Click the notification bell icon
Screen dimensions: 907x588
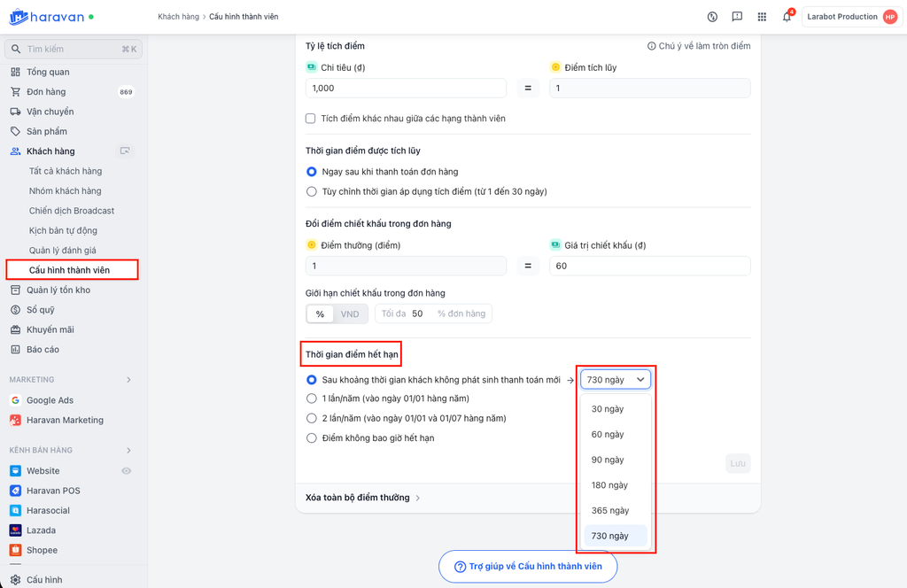787,17
